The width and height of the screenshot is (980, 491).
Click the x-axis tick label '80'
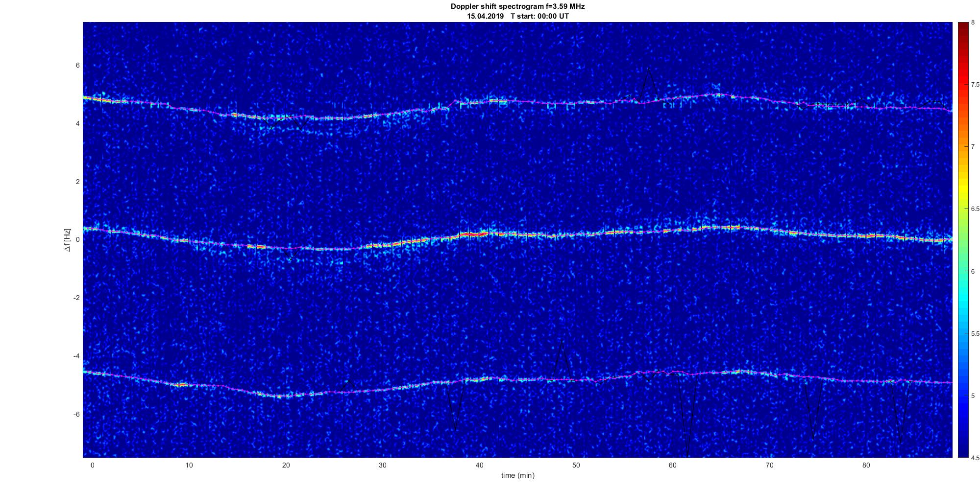coord(866,465)
